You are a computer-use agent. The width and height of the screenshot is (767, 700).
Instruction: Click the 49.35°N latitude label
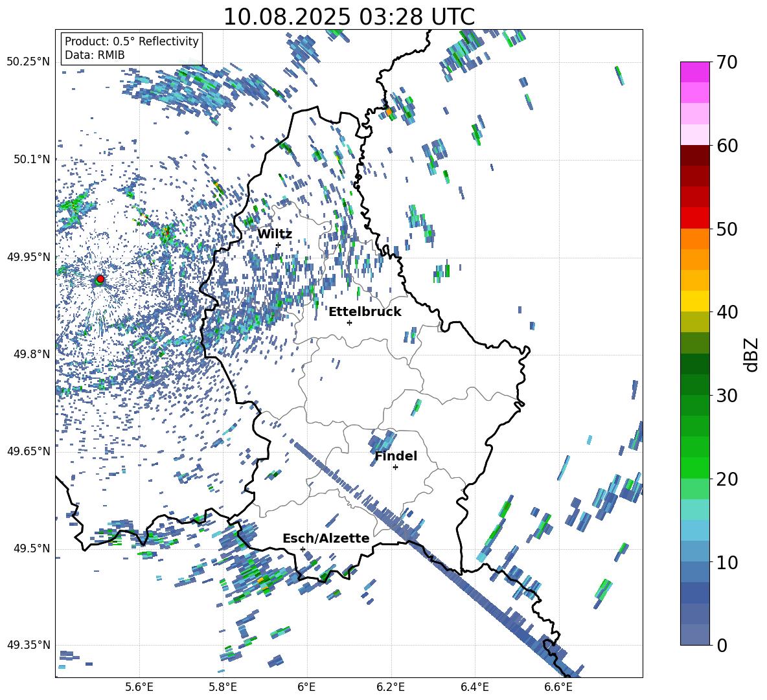click(x=29, y=645)
